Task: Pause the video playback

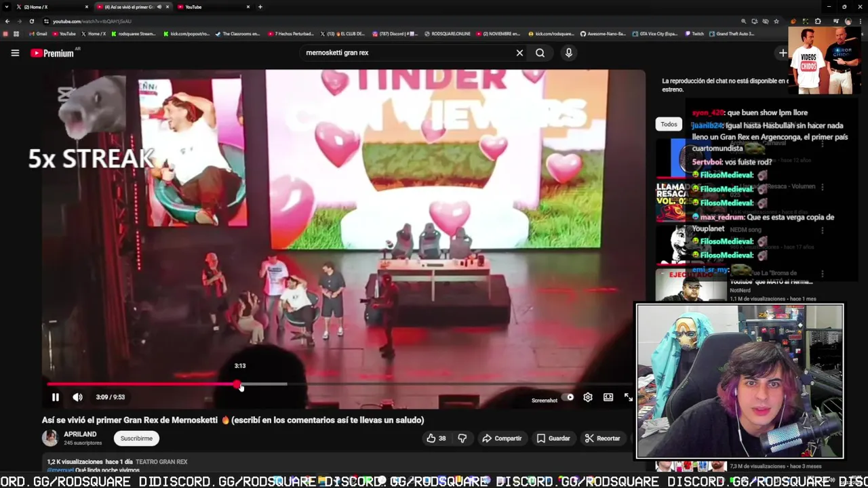Action: coord(56,397)
